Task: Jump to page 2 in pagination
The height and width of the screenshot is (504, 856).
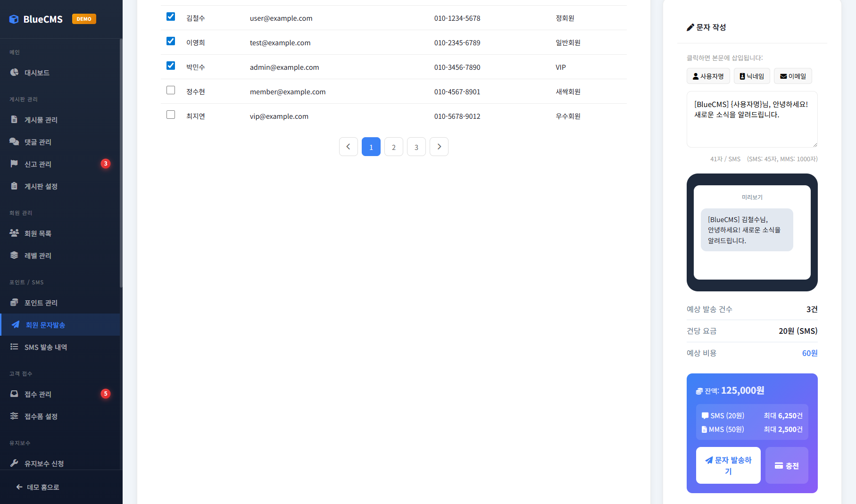Action: [x=393, y=147]
